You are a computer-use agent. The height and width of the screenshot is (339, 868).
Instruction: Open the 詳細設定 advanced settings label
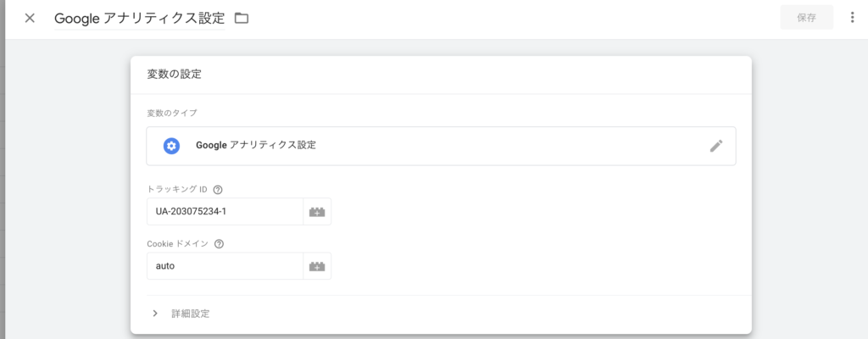[x=191, y=314]
